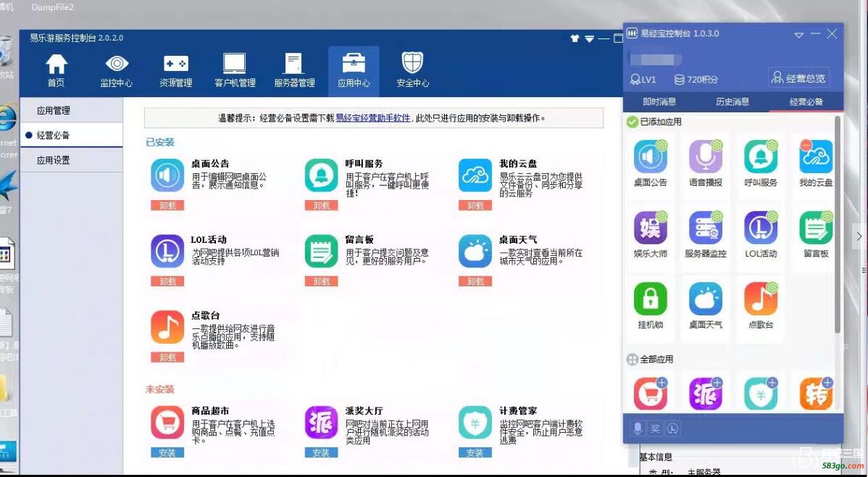This screenshot has height=477, width=868.
Task: Click the red minus badge on 我的云盘
Action: [x=806, y=146]
